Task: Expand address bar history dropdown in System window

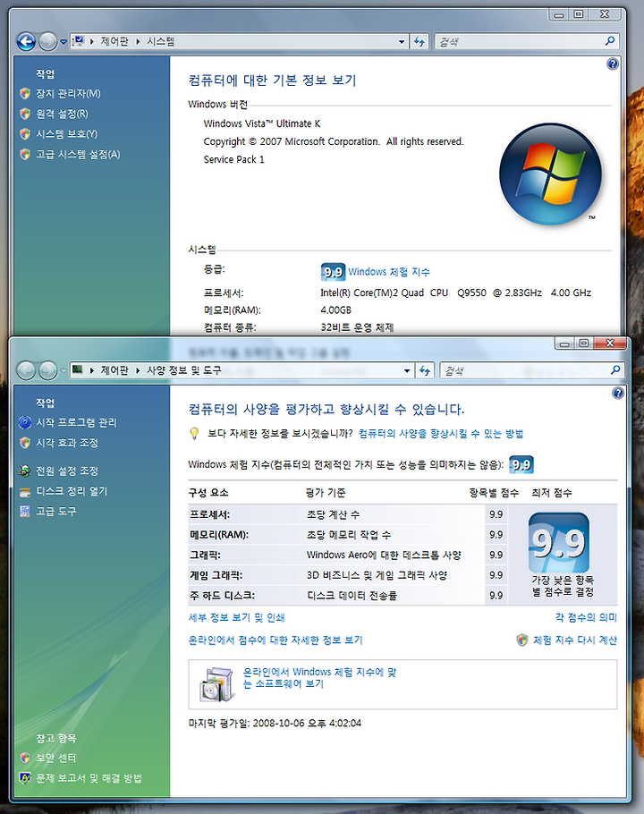Action: (402, 41)
